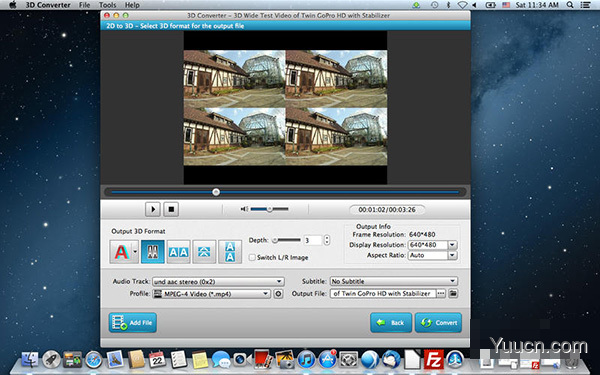Click the volume slider knob
600x375 pixels.
pyautogui.click(x=270, y=209)
